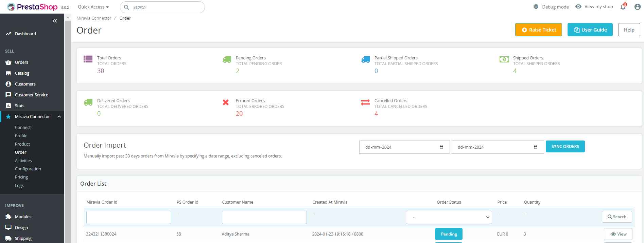Open the Connect submenu item

click(x=23, y=128)
